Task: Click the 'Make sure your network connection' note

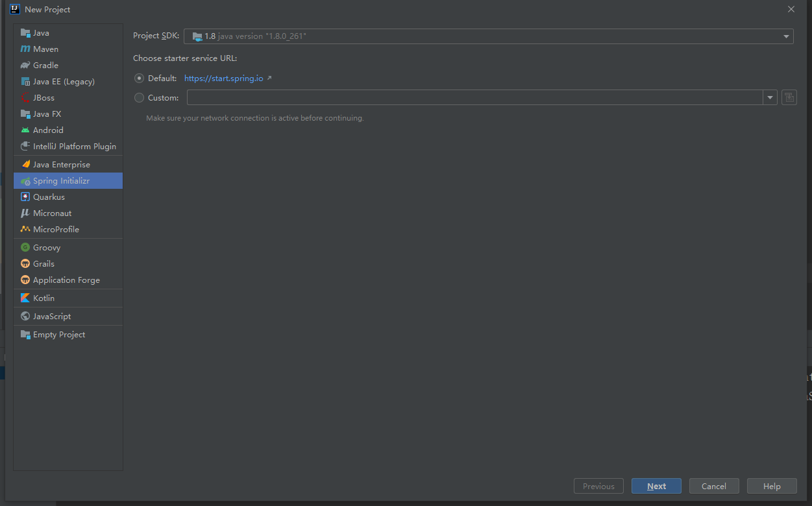Action: pyautogui.click(x=255, y=119)
